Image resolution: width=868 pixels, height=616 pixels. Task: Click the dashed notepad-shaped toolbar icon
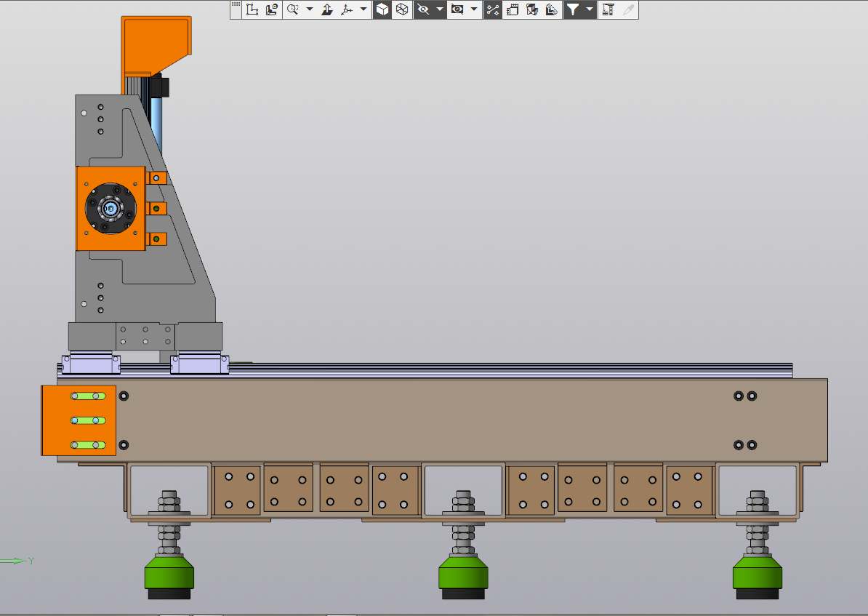[513, 9]
